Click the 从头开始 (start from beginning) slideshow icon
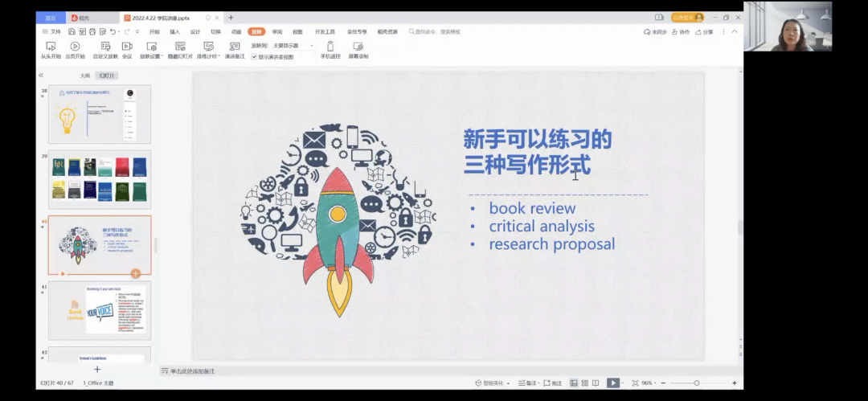The image size is (868, 401). [51, 47]
